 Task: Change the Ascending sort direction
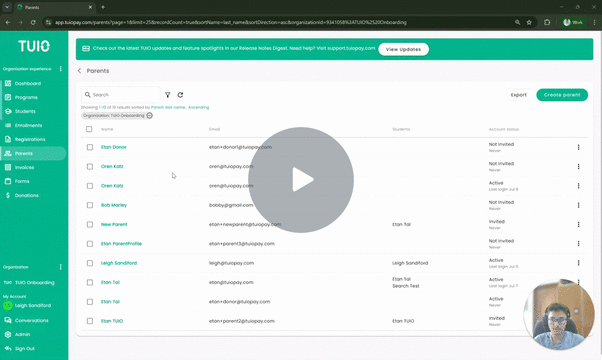pos(198,107)
